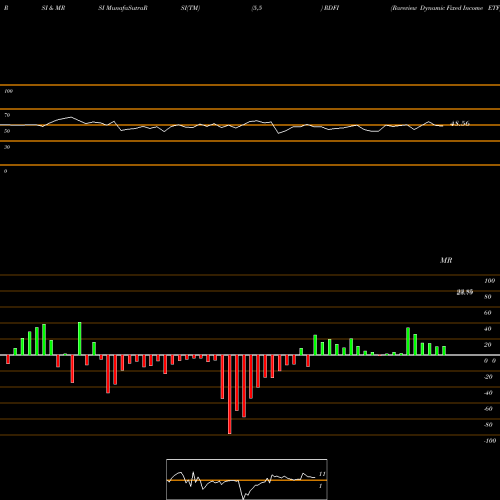Image resolution: width=500 pixels, height=500 pixels.
Task: Click the 80 label on MR axis
Action: coord(488,297)
